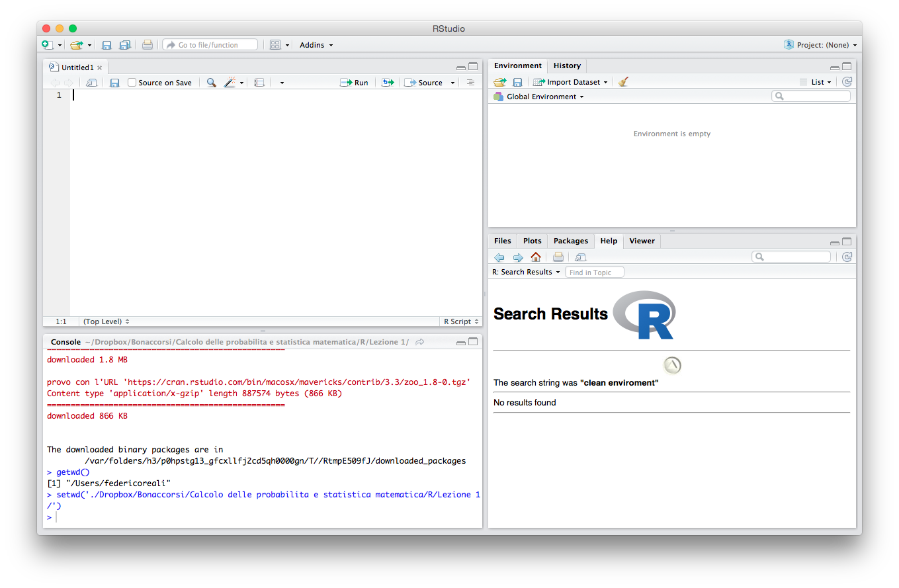Close the Untitled1 tab
Image resolution: width=899 pixels, height=588 pixels.
click(100, 67)
